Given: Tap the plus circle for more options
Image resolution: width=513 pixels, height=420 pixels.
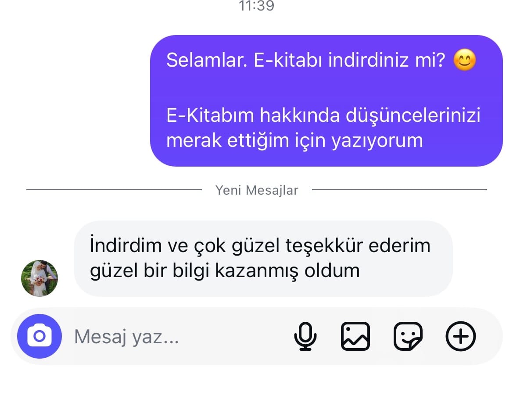Looking at the screenshot, I should (x=461, y=336).
